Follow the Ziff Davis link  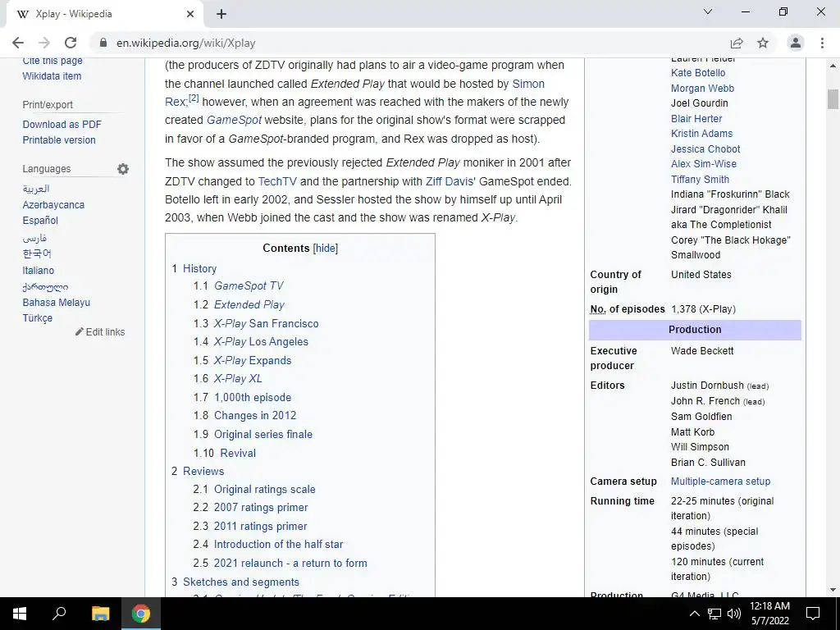450,181
